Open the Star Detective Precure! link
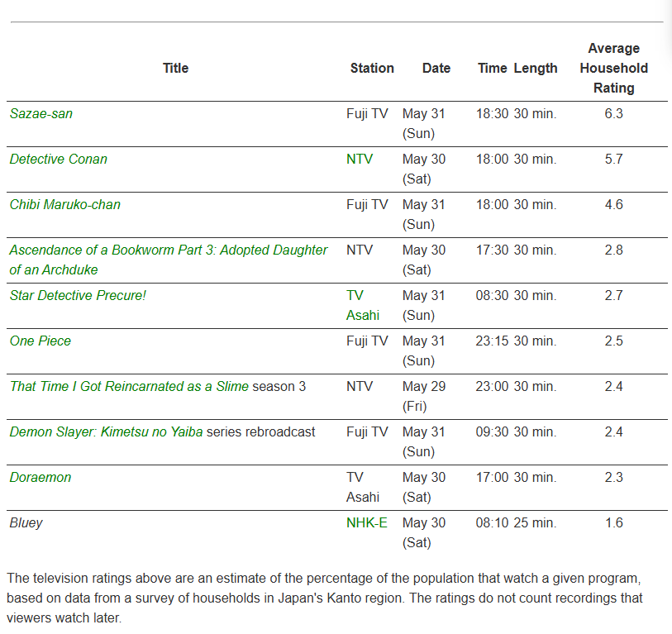Viewport: 672px width, 634px height. (78, 295)
